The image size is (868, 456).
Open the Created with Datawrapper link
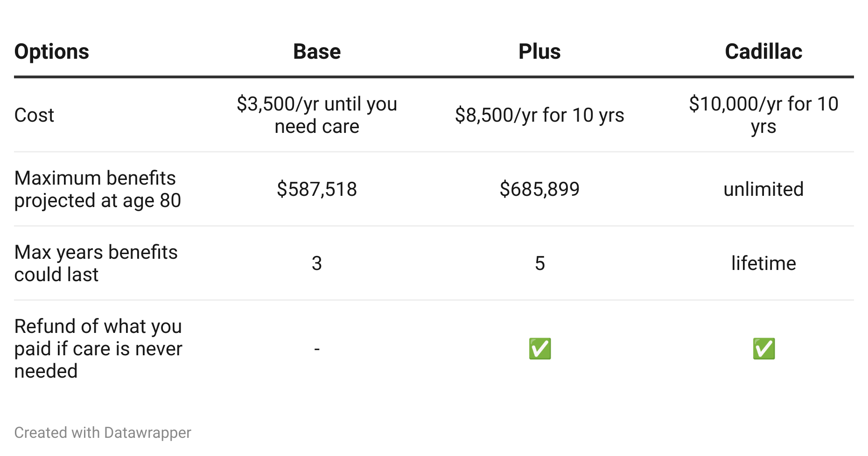click(103, 433)
